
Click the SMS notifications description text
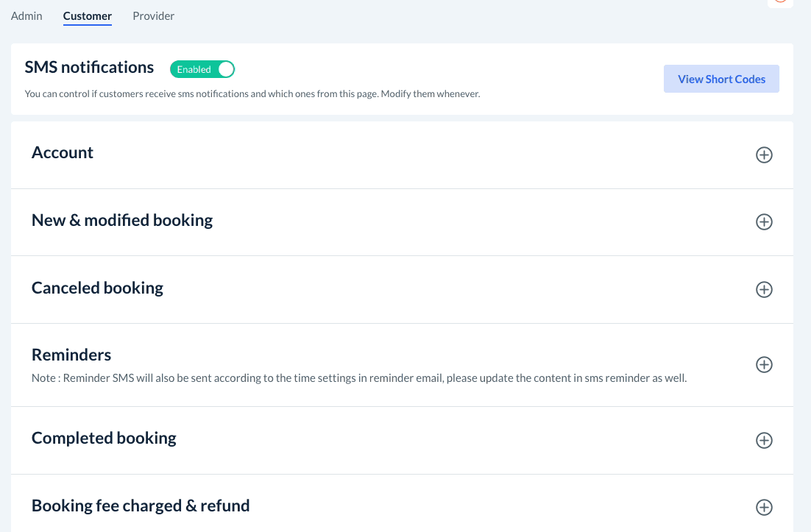coord(252,94)
